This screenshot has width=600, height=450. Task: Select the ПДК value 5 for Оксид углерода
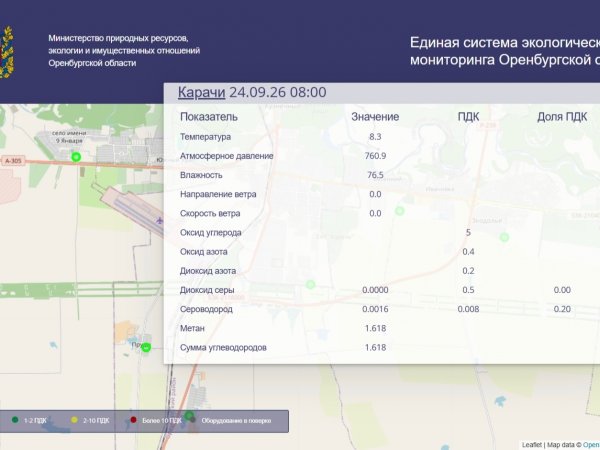click(x=468, y=233)
